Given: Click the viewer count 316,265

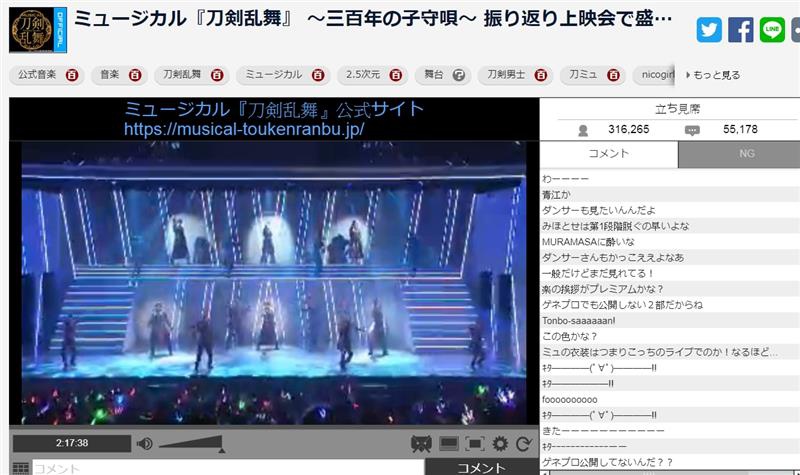Looking at the screenshot, I should click(629, 130).
